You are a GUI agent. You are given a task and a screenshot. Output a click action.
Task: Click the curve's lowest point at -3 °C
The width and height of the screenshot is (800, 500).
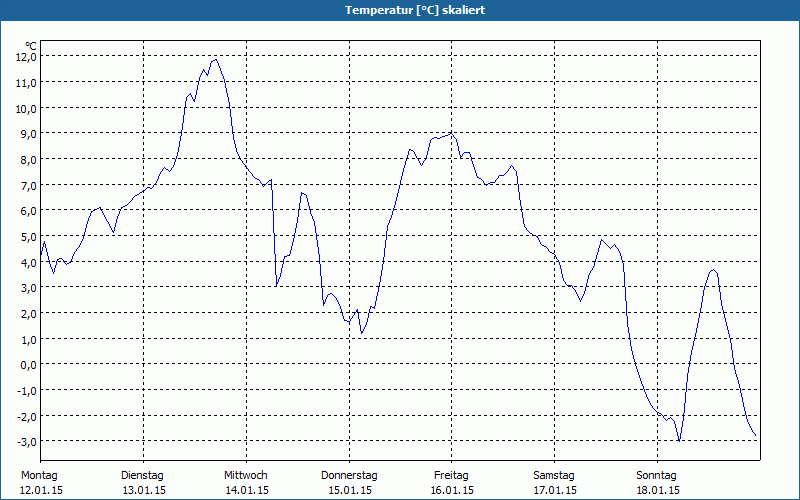(x=679, y=441)
